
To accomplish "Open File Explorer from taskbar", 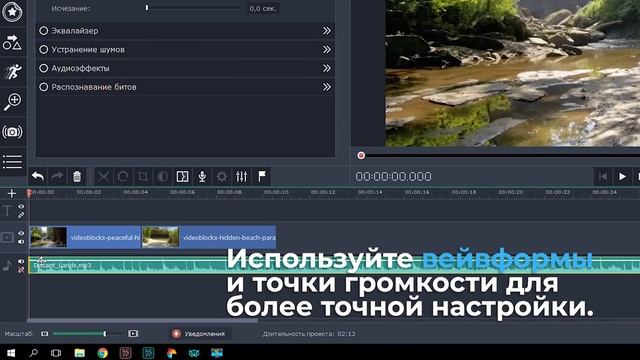I will pyautogui.click(x=80, y=352).
